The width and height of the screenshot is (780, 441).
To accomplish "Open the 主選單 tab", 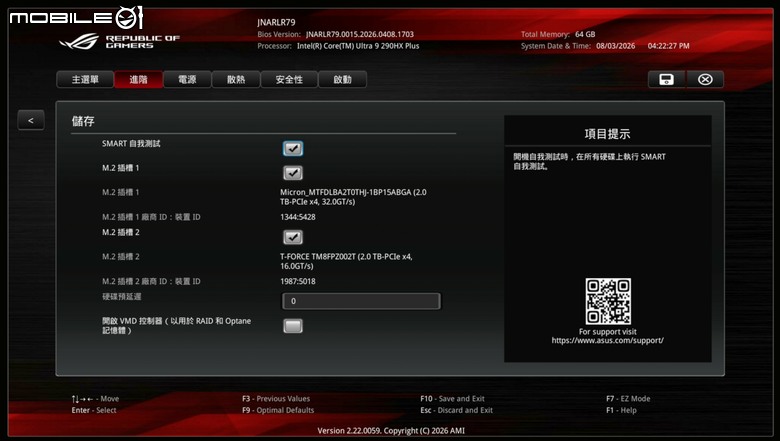I will coord(85,80).
